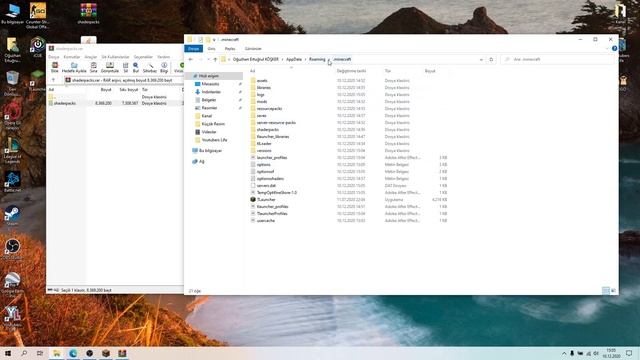Switch to details view layout button
The image size is (640, 360).
[x=606, y=290]
